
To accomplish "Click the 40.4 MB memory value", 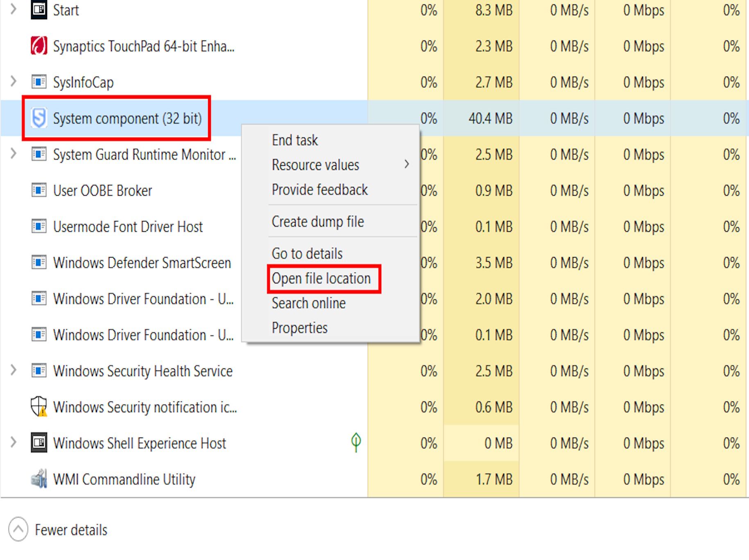I will click(x=491, y=119).
